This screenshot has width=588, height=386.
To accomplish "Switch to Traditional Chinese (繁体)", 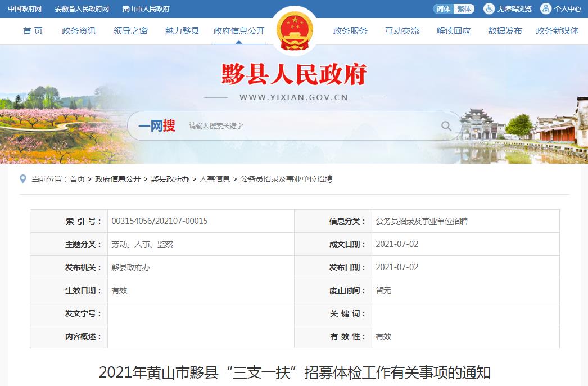I will 464,8.
